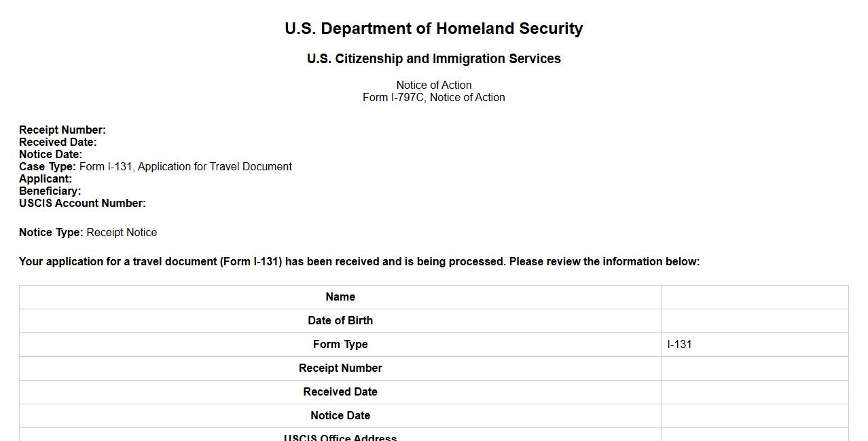The height and width of the screenshot is (441, 868).
Task: Click the U.S. Citizenship and Immigration Services subheading
Action: click(x=433, y=59)
